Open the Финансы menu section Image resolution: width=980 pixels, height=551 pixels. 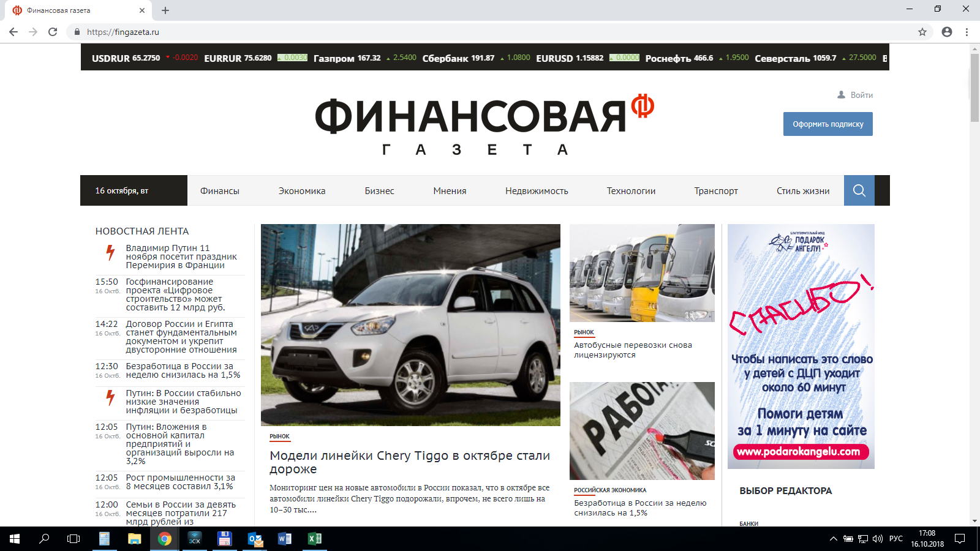click(219, 191)
